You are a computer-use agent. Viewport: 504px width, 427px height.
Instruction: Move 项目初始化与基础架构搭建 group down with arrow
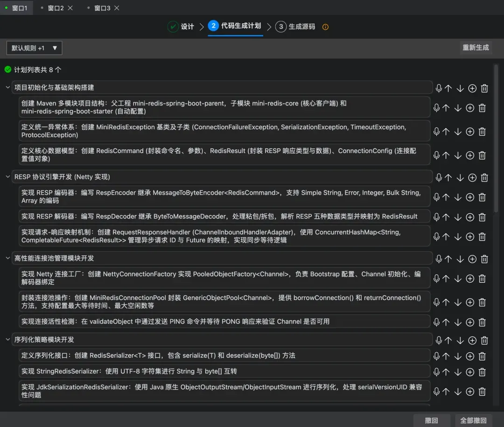[460, 88]
